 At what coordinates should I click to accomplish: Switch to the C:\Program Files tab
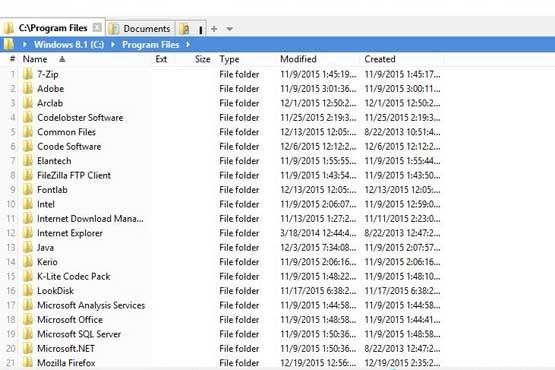52,28
